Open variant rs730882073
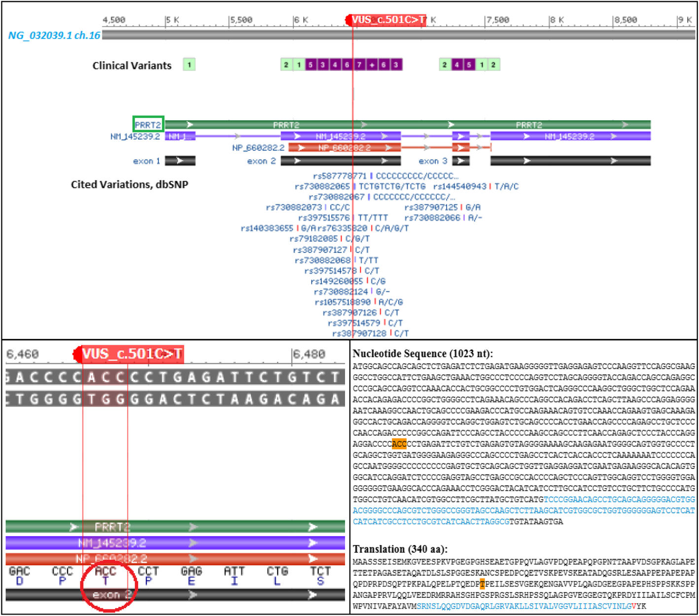The height and width of the screenshot is (616, 699). [294, 207]
